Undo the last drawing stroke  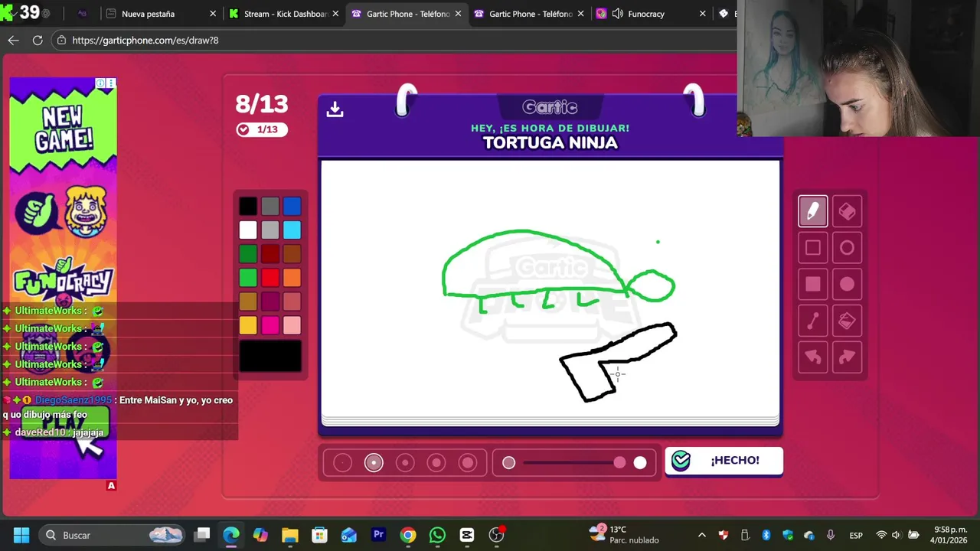coord(812,357)
